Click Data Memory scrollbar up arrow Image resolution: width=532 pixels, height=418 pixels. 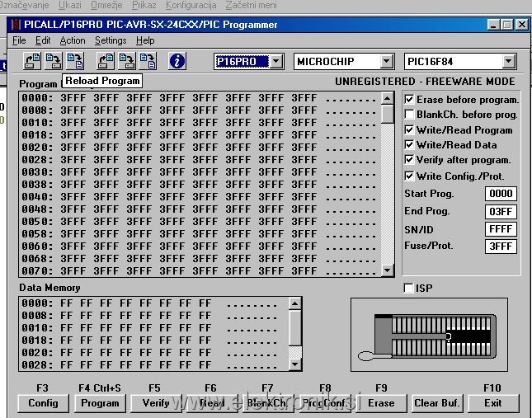294,303
